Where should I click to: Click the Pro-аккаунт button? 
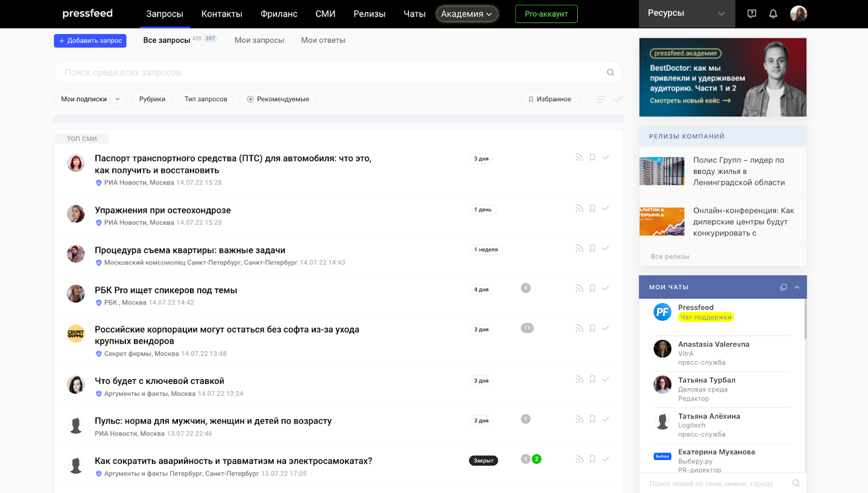(x=546, y=14)
